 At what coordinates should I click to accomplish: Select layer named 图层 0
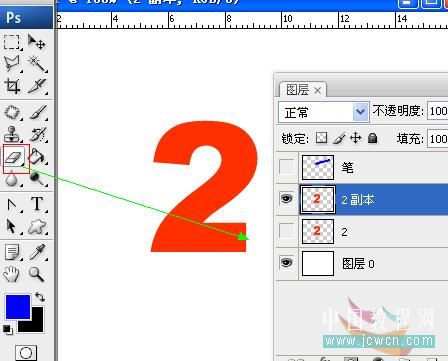[x=358, y=264]
